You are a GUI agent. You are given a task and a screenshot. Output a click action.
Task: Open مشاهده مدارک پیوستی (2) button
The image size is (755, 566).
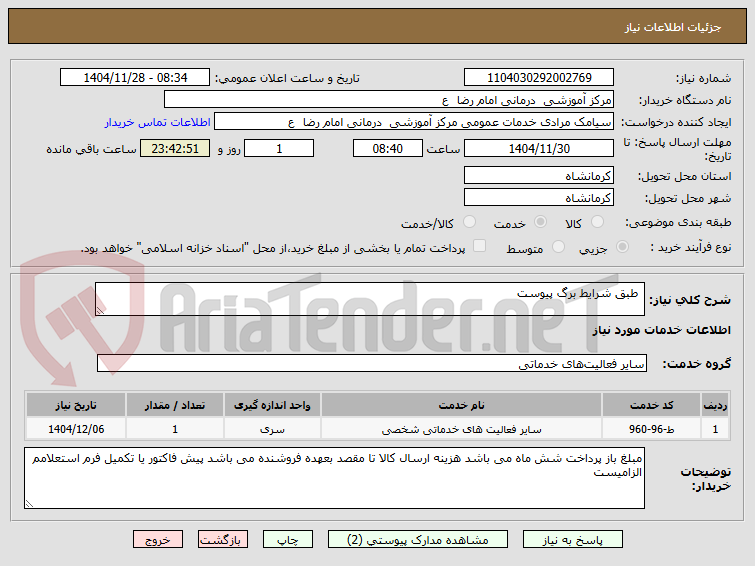tap(417, 540)
